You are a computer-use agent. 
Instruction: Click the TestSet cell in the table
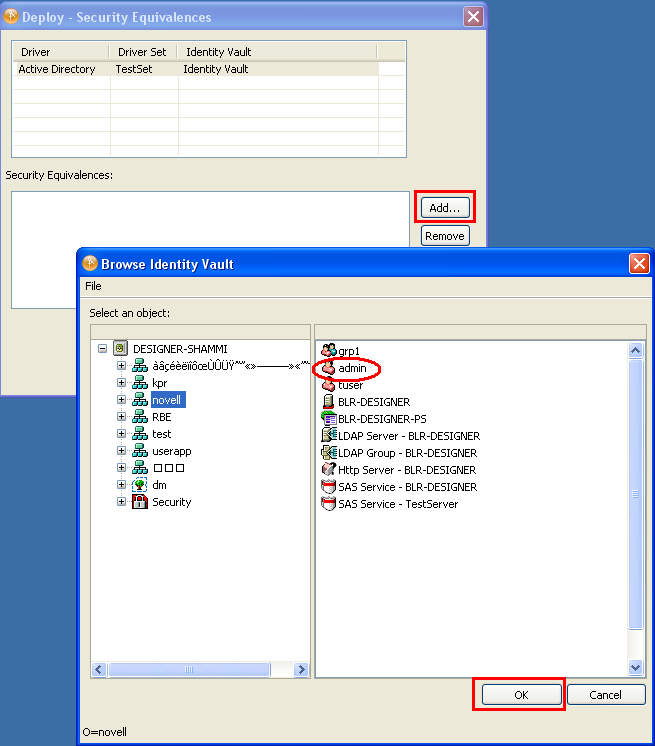(x=144, y=69)
